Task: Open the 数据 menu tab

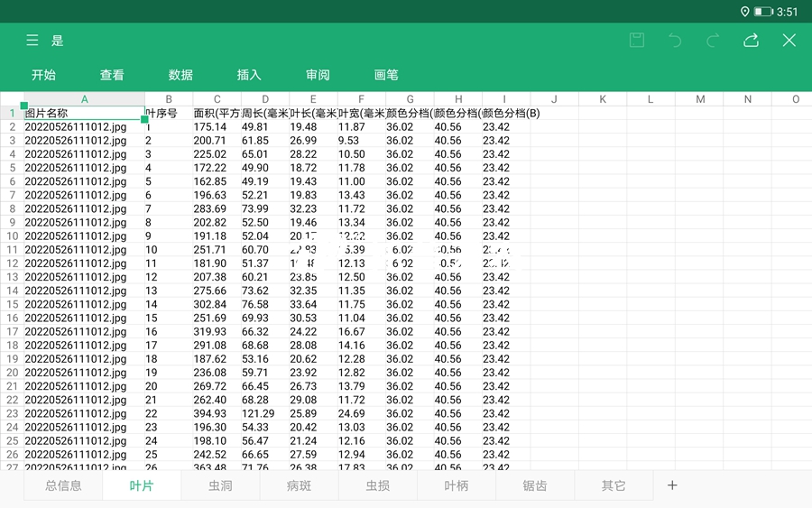Action: coord(180,75)
